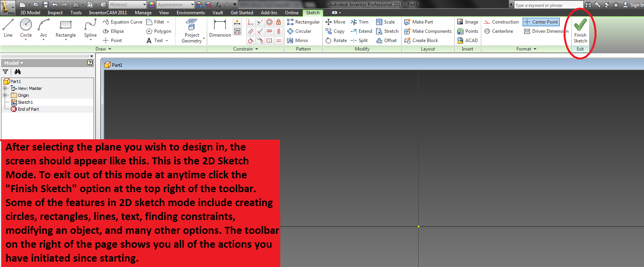This screenshot has width=644, height=267.
Task: Click the Text tool
Action: pyautogui.click(x=157, y=41)
